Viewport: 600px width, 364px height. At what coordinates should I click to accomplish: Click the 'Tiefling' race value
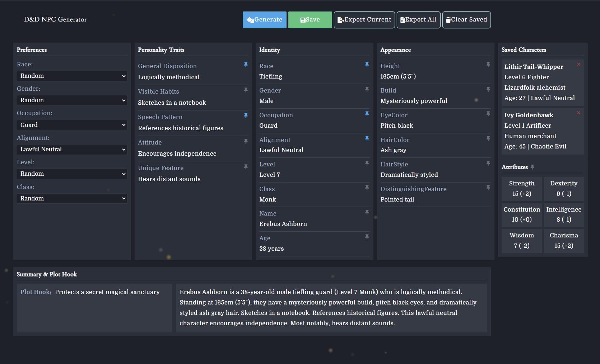click(x=271, y=76)
